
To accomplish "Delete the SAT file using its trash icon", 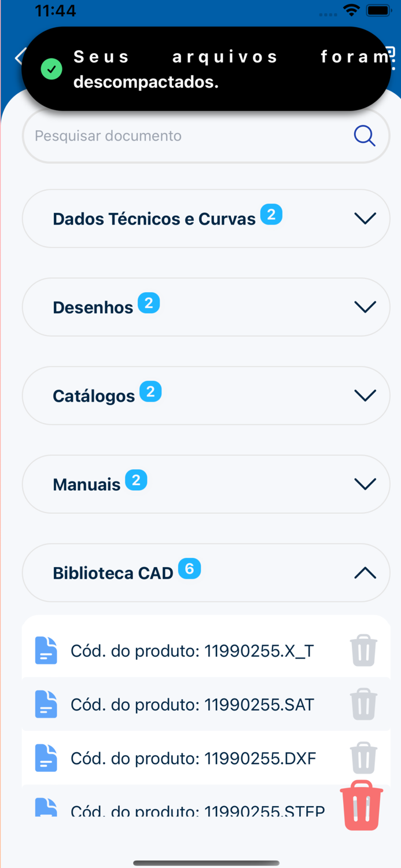I will [x=363, y=704].
